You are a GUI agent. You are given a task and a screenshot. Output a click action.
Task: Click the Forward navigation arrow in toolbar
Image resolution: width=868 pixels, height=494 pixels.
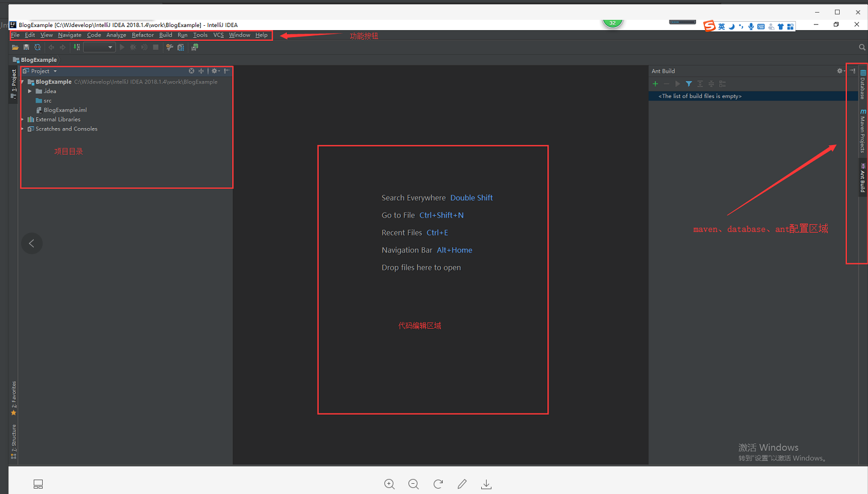coord(62,47)
